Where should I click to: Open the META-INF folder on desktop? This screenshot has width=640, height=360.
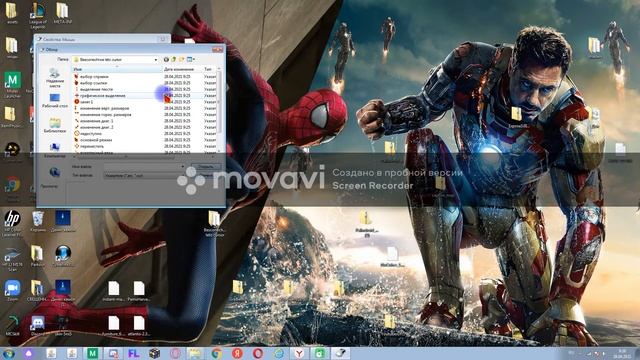[x=62, y=13]
